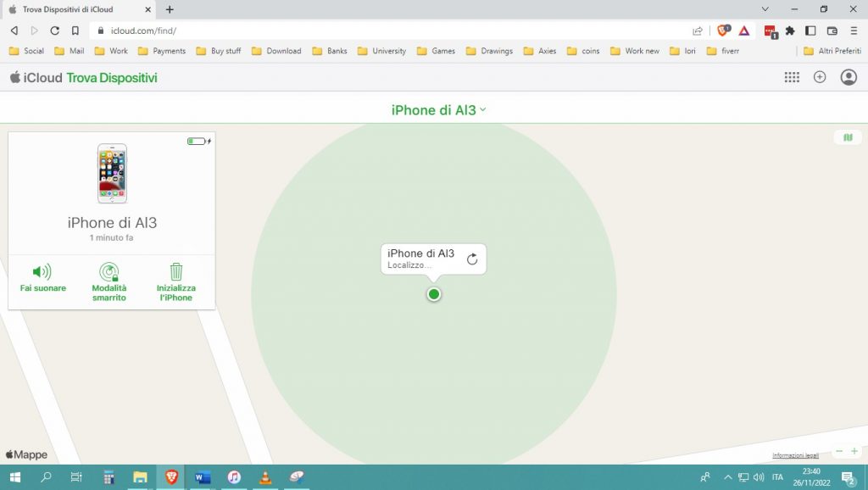The height and width of the screenshot is (490, 868).
Task: Click the plus circle icon in iCloud header
Action: pyautogui.click(x=820, y=77)
